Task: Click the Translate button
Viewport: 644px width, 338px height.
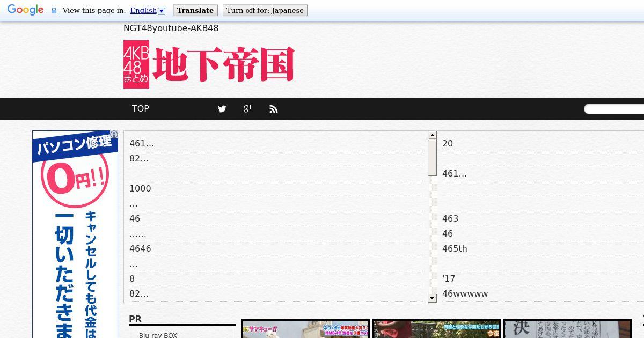Action: point(195,10)
